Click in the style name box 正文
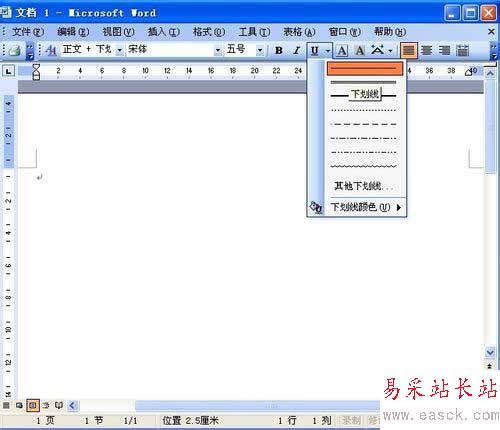Image resolution: width=500 pixels, height=430 pixels. pos(88,50)
